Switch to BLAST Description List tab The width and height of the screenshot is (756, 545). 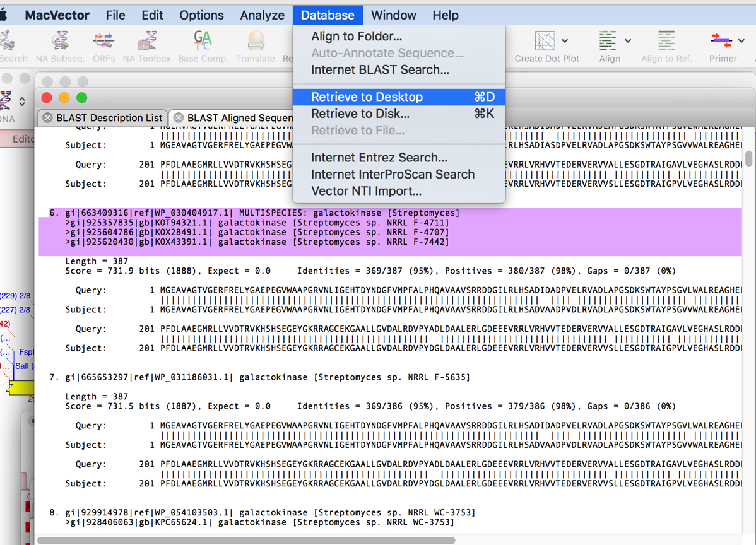coord(109,118)
